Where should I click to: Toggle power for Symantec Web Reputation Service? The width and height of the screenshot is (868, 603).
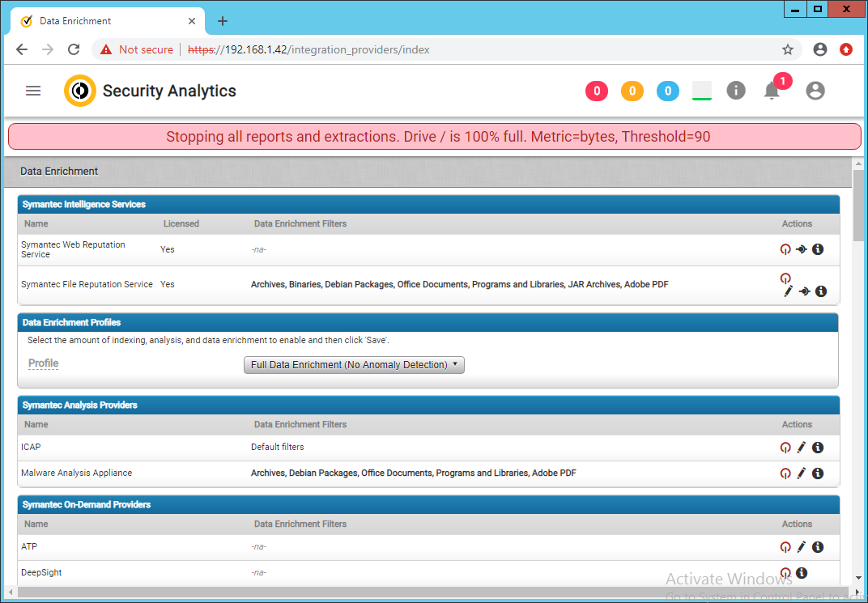785,249
